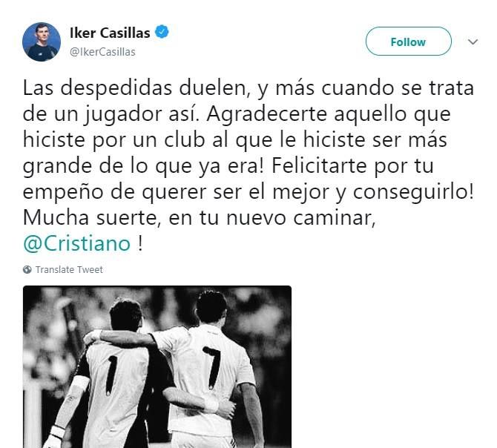The height and width of the screenshot is (448, 497).
Task: Click the 'Mucha suerte' sentence in tweet
Action: 199,217
